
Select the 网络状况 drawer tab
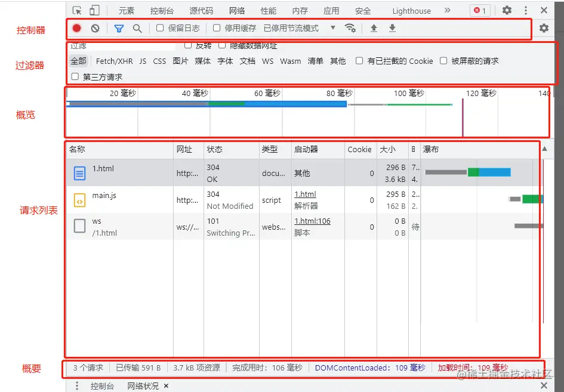click(x=143, y=386)
